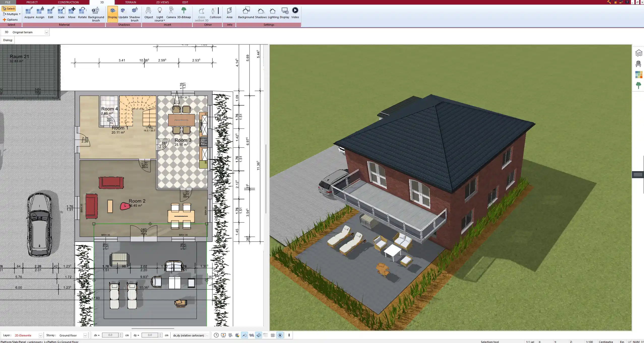Toggle the highlighted roof-shaped button in bottom toolbar

(x=244, y=335)
